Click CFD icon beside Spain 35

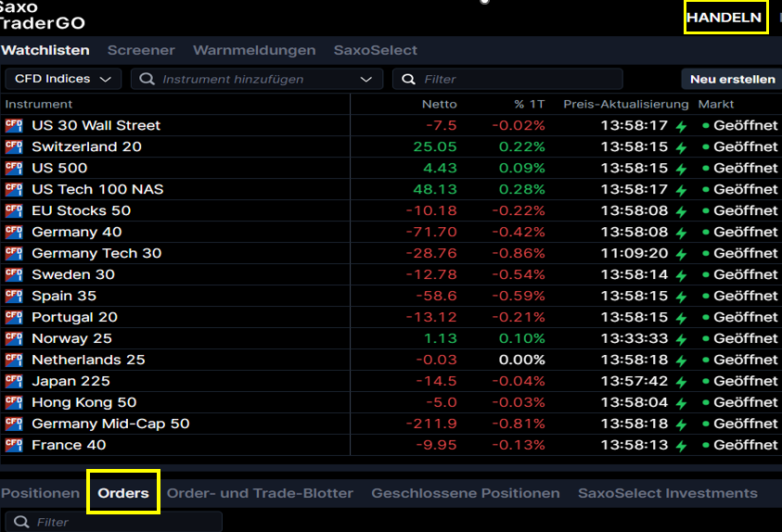[x=14, y=296]
